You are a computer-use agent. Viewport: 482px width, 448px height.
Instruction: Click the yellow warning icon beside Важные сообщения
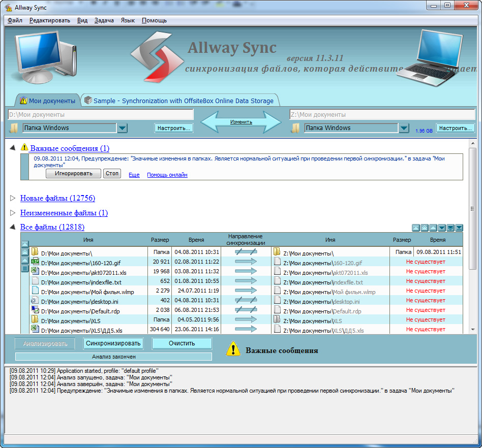pos(24,148)
